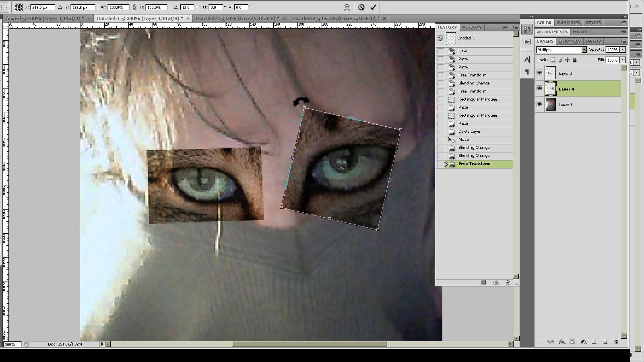Screen dimensions: 644x362
Task: Open the Character panel dock icon
Action: [527, 60]
